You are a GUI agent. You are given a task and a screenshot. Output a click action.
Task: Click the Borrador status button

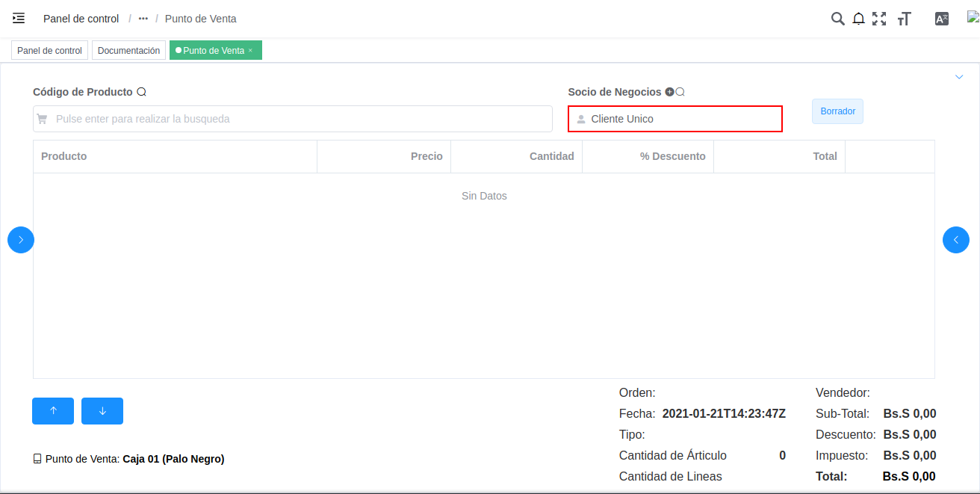point(837,111)
